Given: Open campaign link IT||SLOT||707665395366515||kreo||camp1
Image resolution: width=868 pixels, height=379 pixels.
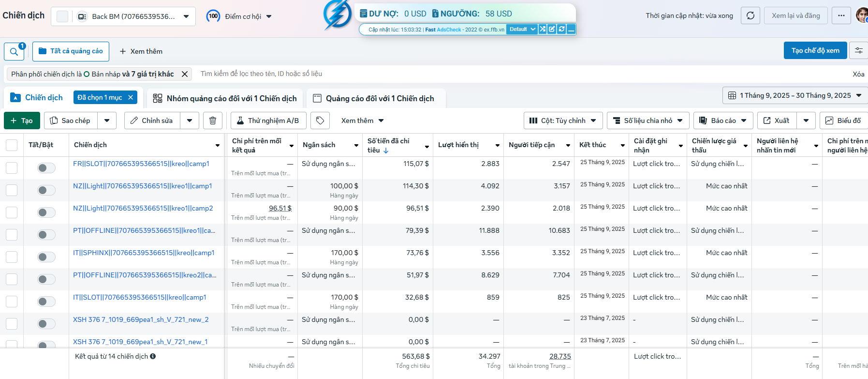Looking at the screenshot, I should tap(140, 297).
